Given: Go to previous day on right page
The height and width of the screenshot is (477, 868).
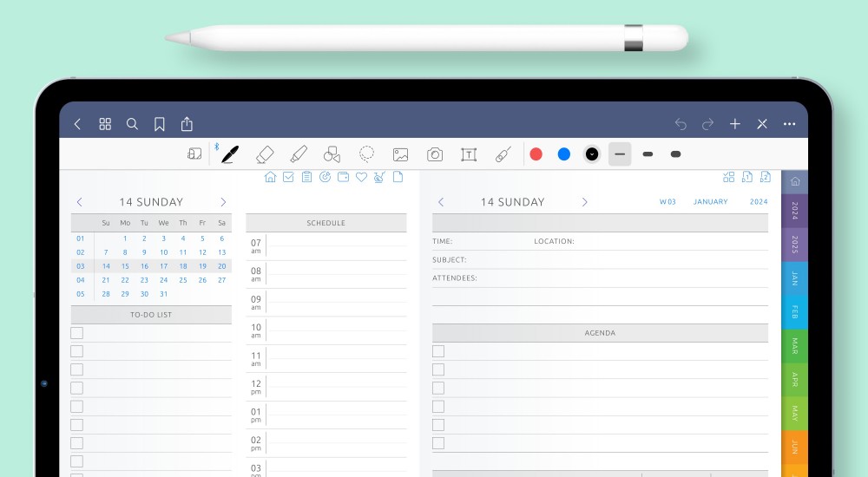Looking at the screenshot, I should tap(441, 202).
